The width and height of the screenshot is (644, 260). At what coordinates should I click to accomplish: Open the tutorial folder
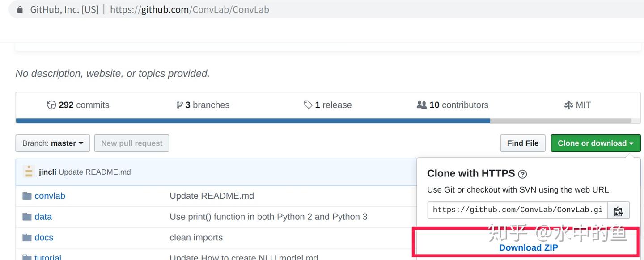[48, 257]
